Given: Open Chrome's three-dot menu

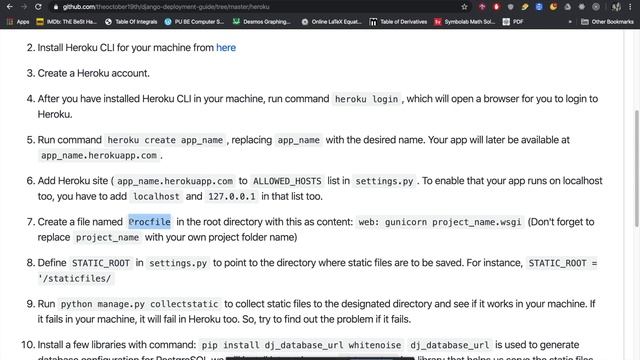Looking at the screenshot, I should coord(631,7).
